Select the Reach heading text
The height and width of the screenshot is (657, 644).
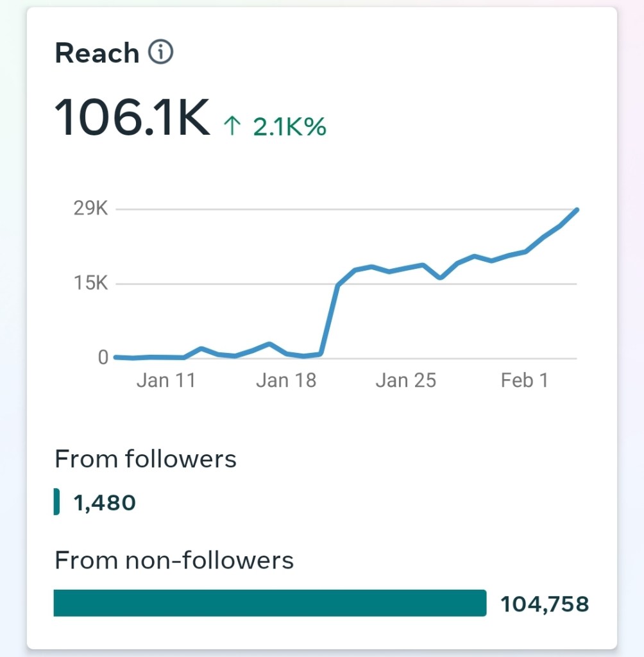[97, 53]
